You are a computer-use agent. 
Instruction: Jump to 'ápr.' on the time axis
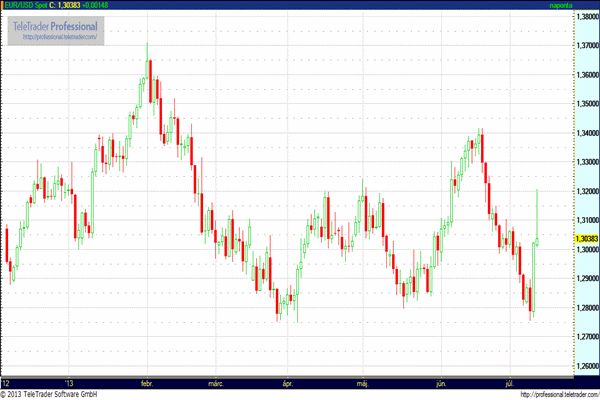(x=288, y=383)
